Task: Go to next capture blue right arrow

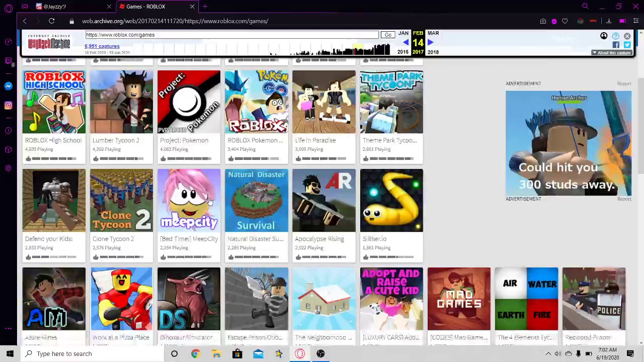Action: coord(430,43)
